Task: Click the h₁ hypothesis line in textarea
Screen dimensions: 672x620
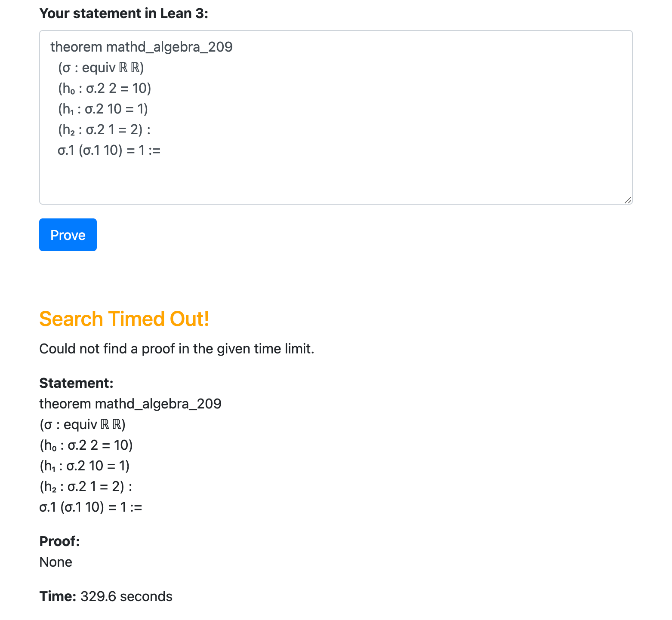Action: pyautogui.click(x=103, y=109)
